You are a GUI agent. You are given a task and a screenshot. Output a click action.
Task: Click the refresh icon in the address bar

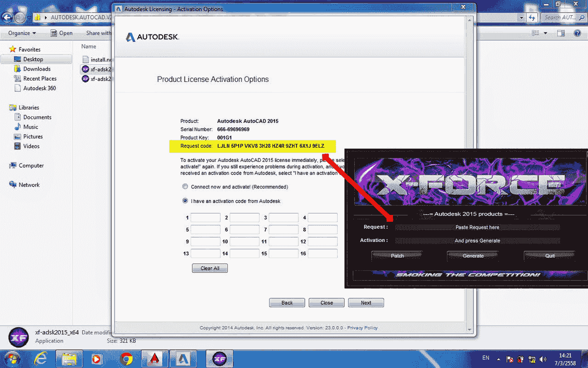click(533, 18)
